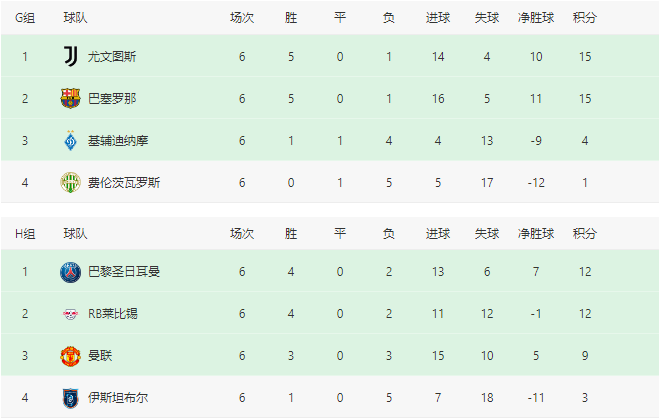
Task: Click the H组 group header
Action: click(25, 233)
